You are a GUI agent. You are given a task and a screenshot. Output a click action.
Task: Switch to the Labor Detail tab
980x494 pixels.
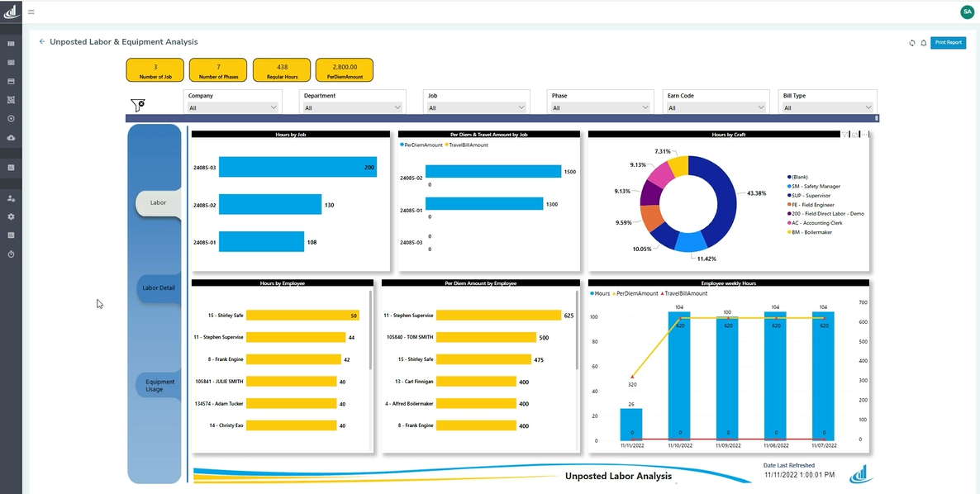coord(155,288)
